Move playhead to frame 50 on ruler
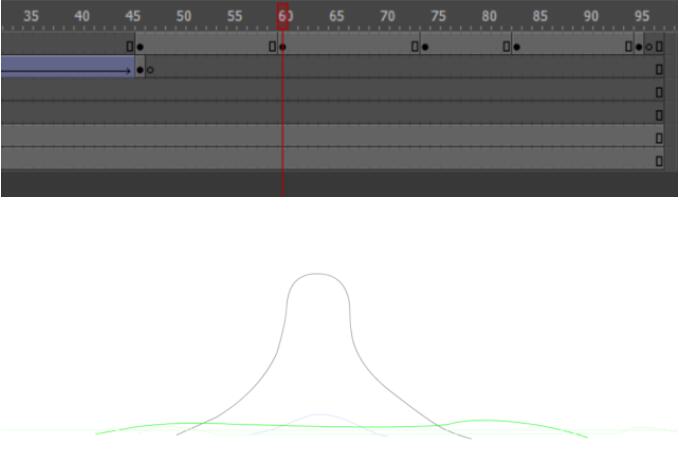This screenshot has width=679, height=465. [184, 16]
